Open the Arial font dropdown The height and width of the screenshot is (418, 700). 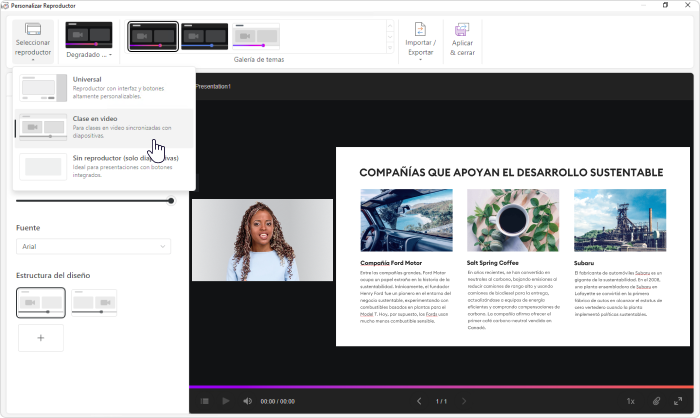93,247
